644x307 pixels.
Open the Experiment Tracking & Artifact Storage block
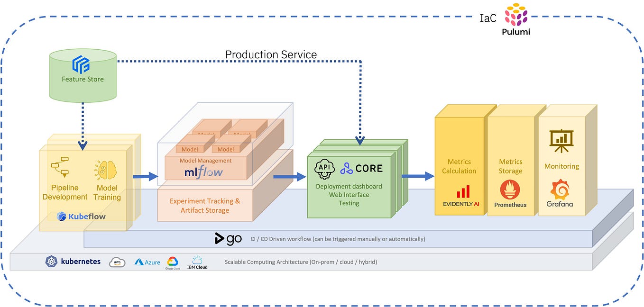[205, 205]
